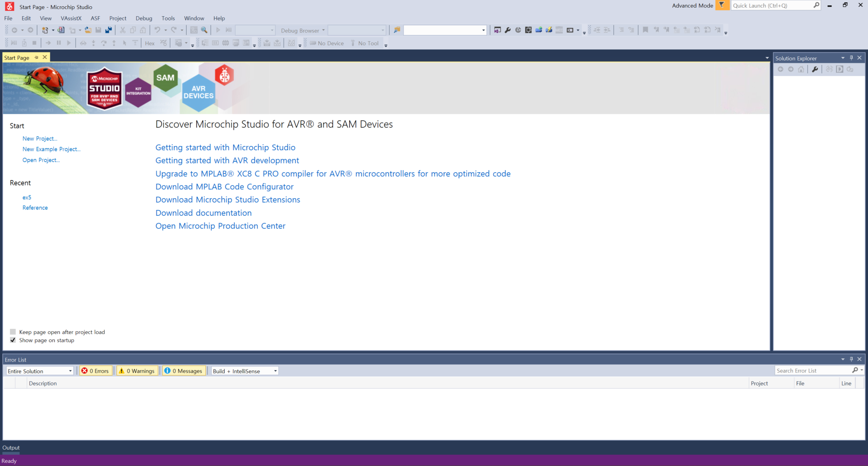Screen dimensions: 868x466
Task: Open the Build + IntelliSense dropdown
Action: click(x=245, y=371)
